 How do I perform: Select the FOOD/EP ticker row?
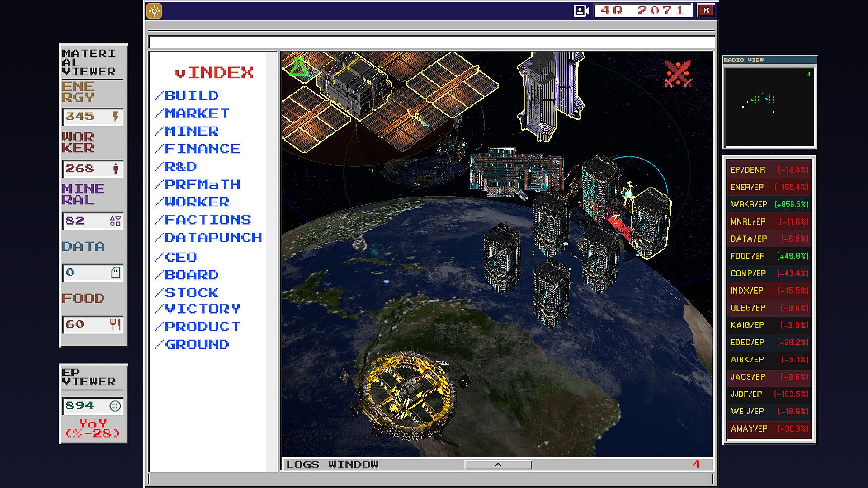[x=769, y=256]
